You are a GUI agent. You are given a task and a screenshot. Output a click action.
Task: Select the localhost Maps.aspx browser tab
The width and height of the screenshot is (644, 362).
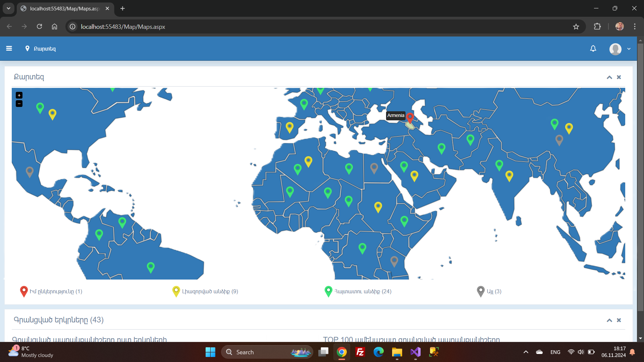64,8
